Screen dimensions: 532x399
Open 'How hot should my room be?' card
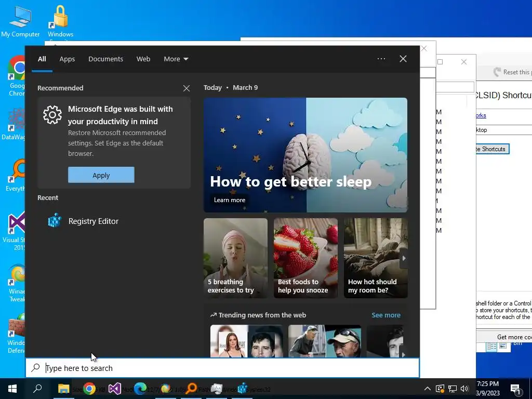coord(376,258)
